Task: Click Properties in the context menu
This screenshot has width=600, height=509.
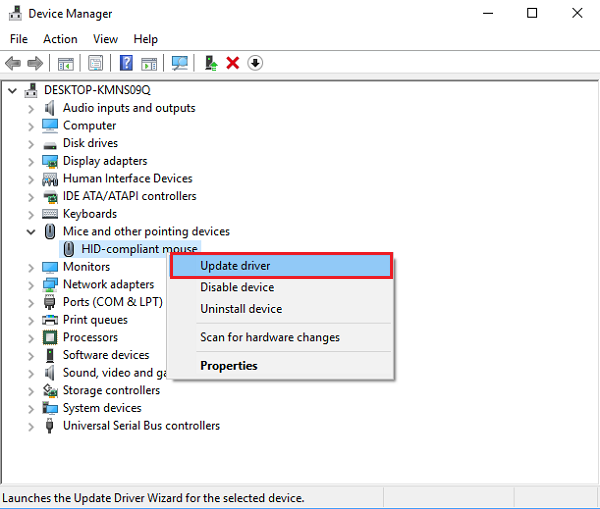Action: [228, 366]
